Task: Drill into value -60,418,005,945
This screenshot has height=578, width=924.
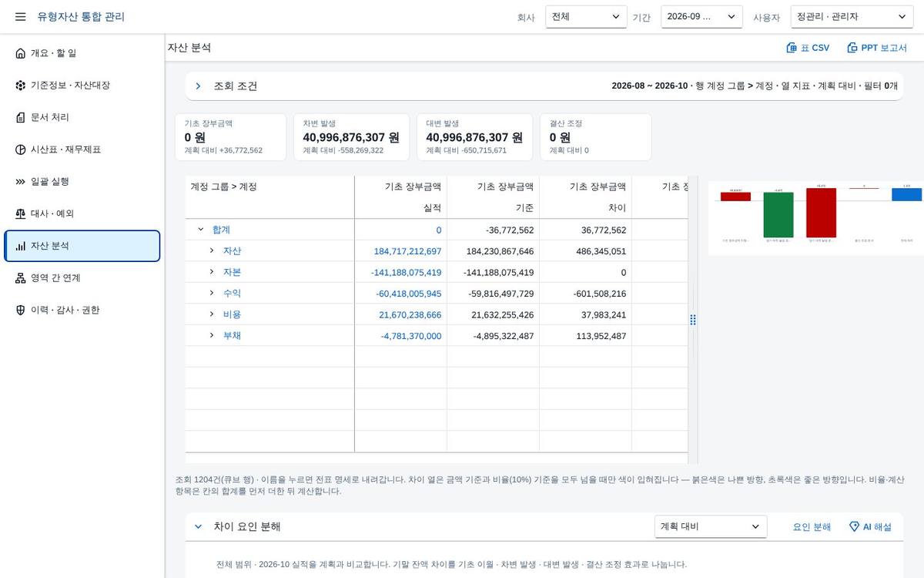Action: tap(408, 294)
